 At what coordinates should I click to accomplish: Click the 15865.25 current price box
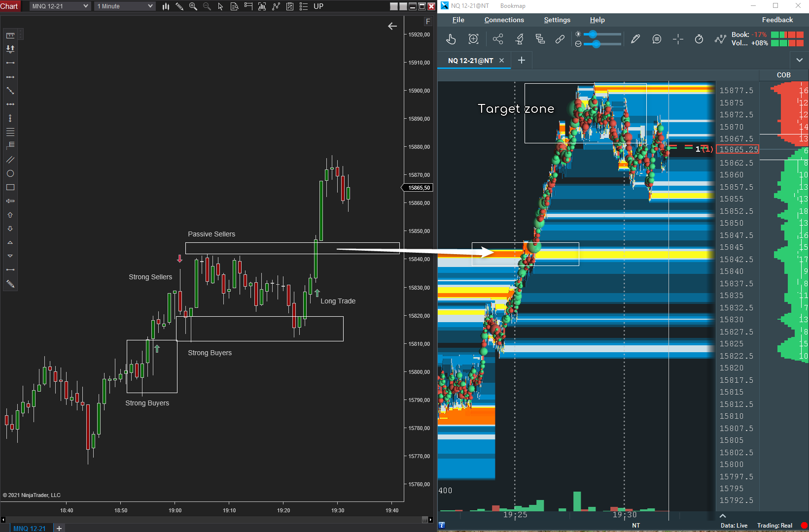(x=738, y=149)
